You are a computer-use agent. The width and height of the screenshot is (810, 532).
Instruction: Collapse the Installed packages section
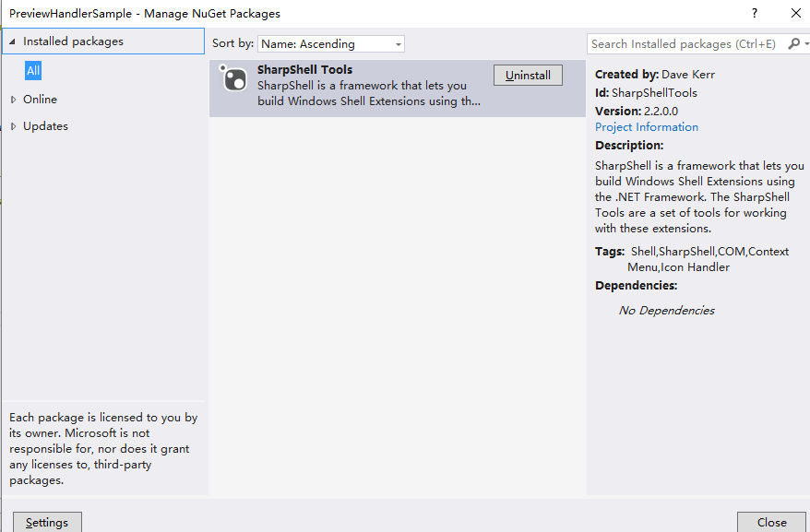point(12,41)
